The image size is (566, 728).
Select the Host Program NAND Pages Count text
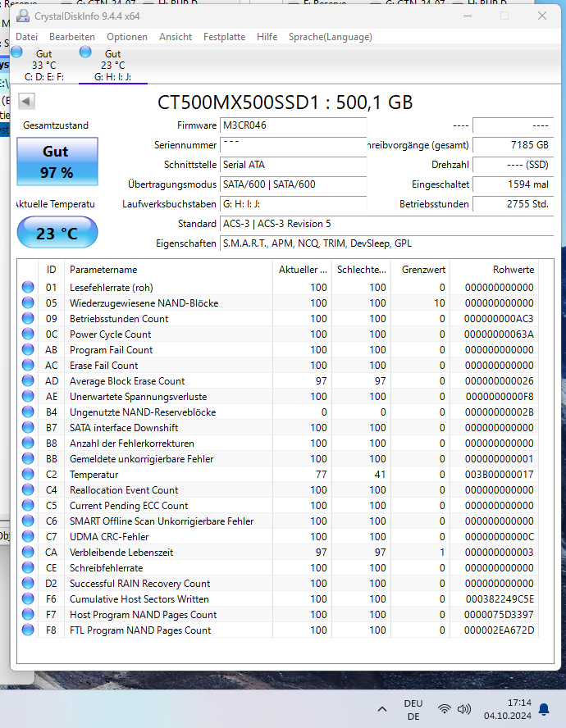click(143, 614)
